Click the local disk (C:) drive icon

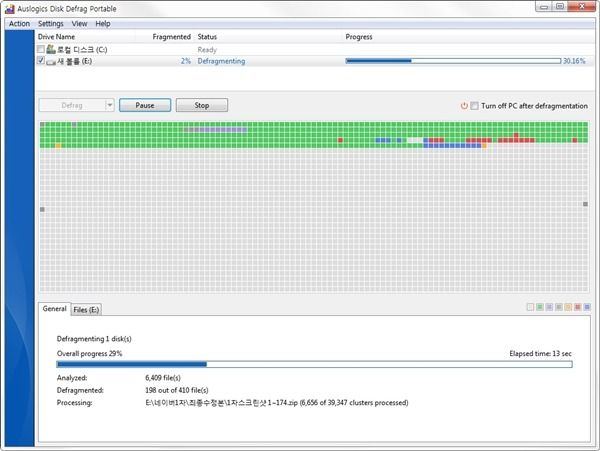51,49
